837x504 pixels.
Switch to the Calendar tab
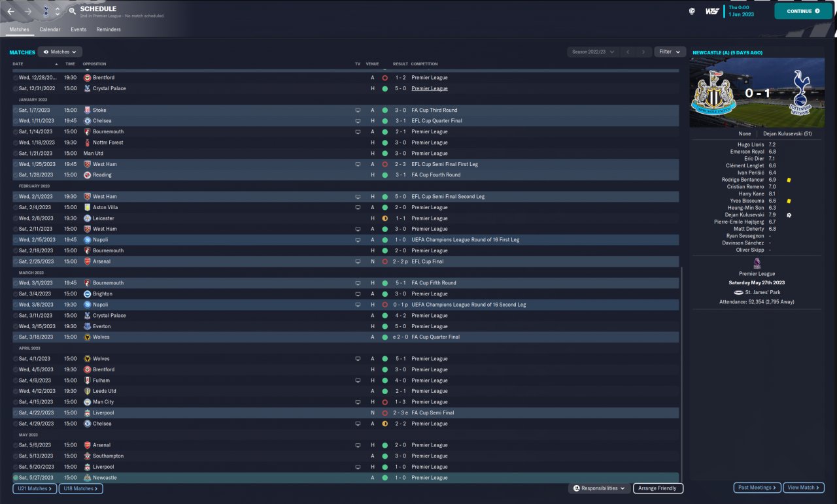pos(50,29)
